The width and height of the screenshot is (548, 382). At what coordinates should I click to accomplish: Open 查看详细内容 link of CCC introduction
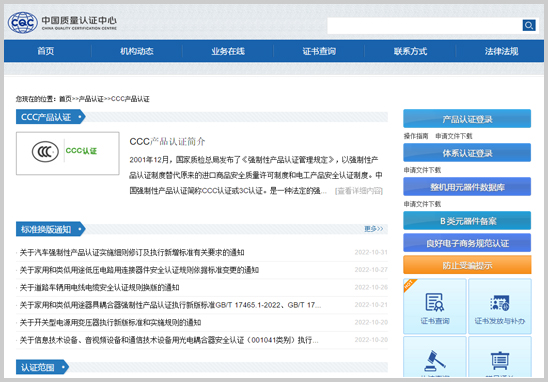coord(359,191)
